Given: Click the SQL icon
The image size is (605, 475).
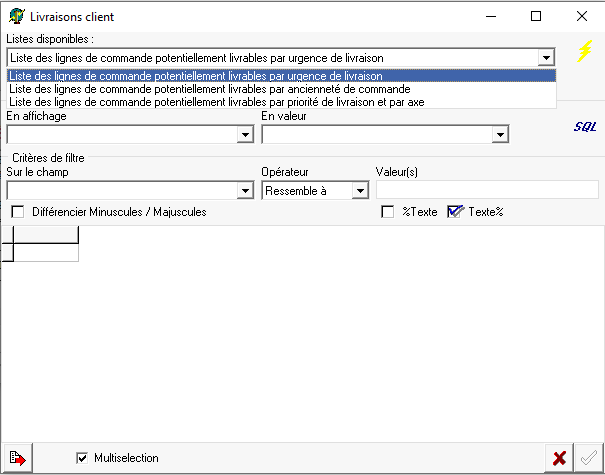Looking at the screenshot, I should [x=584, y=127].
